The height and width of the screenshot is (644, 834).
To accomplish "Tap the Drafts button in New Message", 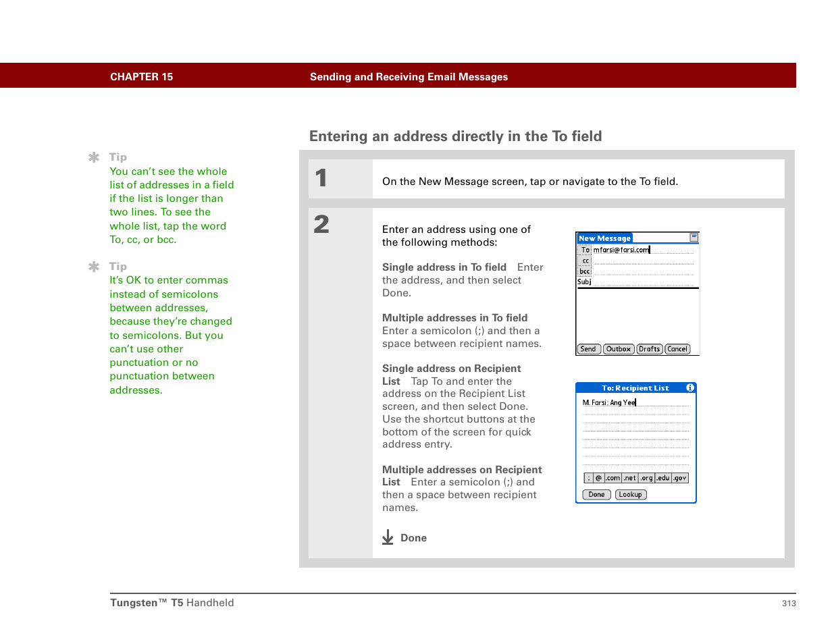I will (649, 349).
